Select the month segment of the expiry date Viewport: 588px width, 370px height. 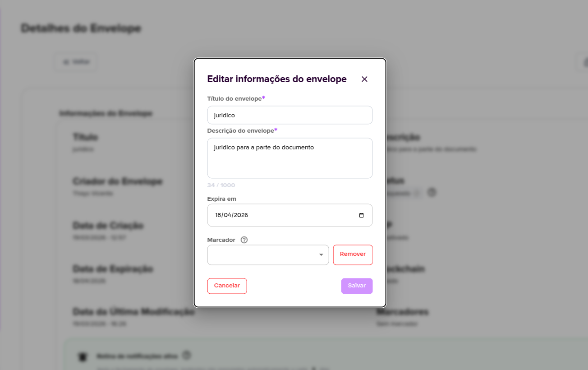click(x=228, y=215)
